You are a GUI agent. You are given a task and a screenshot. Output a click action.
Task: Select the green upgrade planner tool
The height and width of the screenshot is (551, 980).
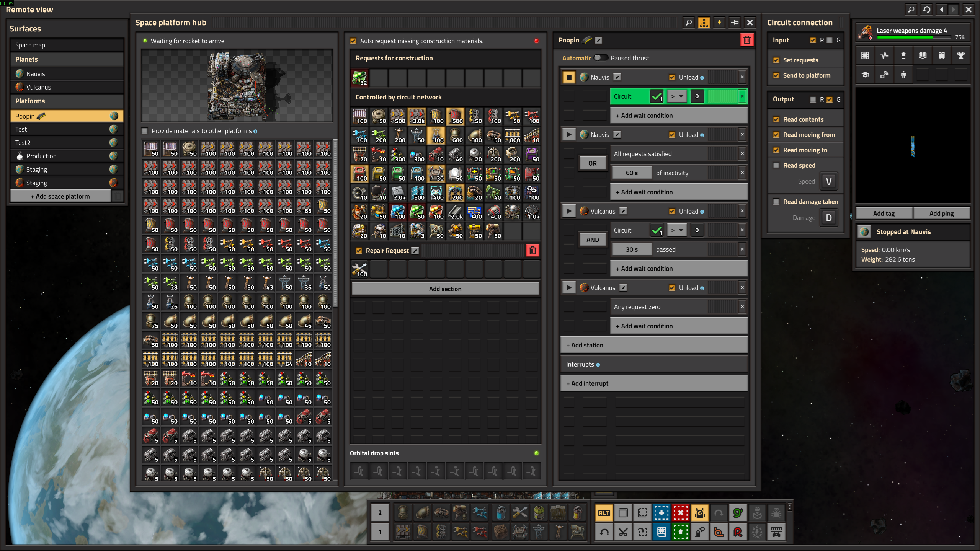pos(681,532)
